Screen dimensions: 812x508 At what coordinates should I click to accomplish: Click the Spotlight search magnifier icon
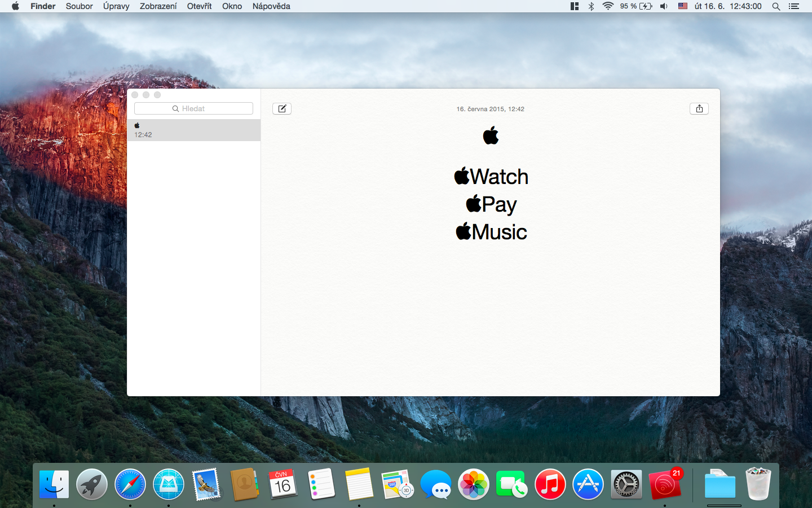pos(776,6)
